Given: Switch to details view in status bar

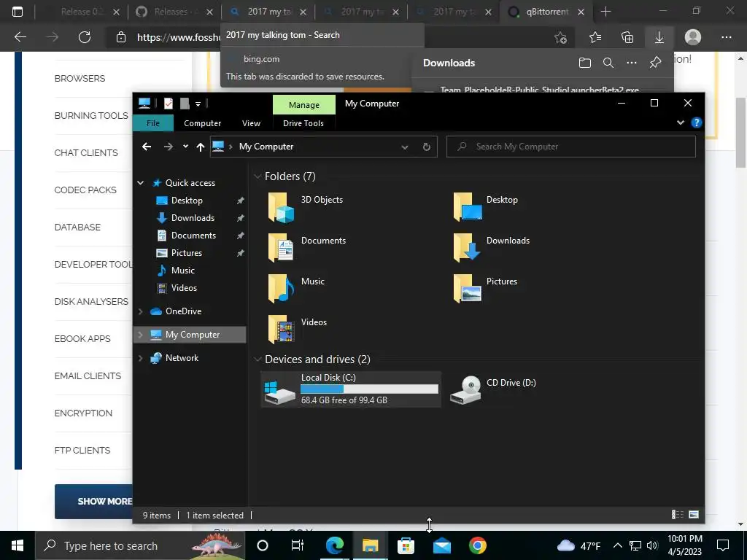Looking at the screenshot, I should click(678, 514).
